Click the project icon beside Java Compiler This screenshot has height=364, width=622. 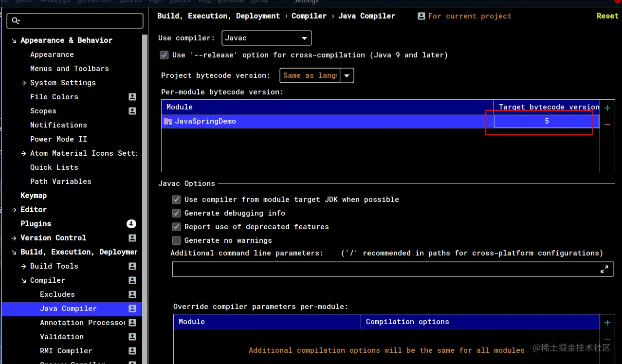tap(132, 309)
